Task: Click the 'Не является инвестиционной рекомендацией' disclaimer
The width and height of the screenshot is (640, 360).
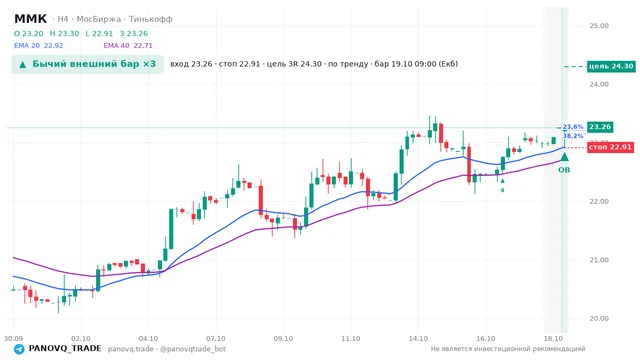Action: (x=508, y=349)
